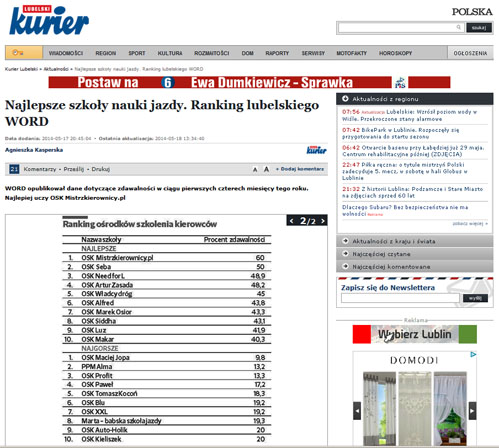The width and height of the screenshot is (499, 448).
Task: Expand Aktualności z kraju i świata
Action: (x=415, y=241)
